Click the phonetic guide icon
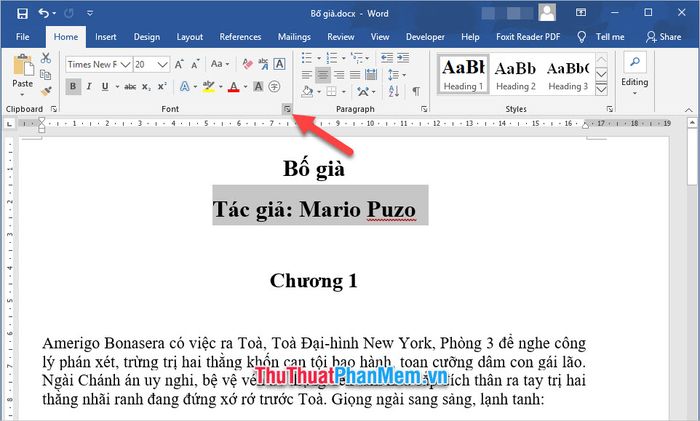This screenshot has height=421, width=700. (263, 64)
